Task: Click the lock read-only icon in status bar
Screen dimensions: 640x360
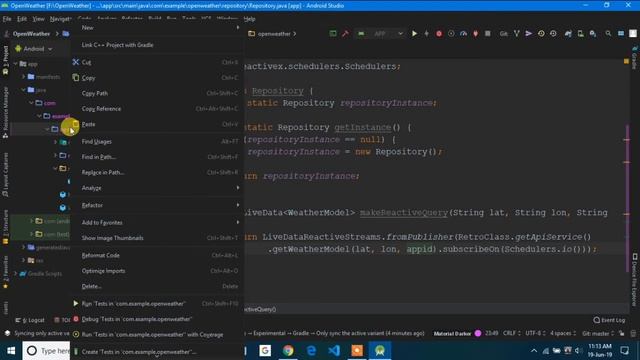Action: click(x=621, y=333)
